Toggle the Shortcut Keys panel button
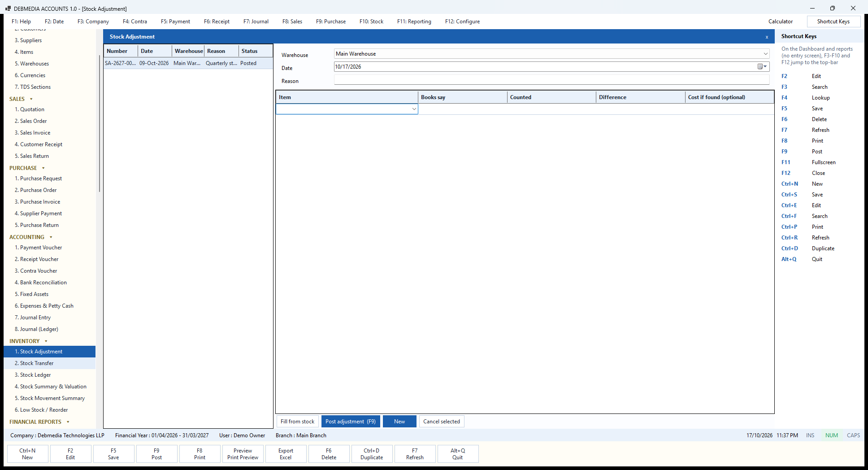 tap(833, 22)
